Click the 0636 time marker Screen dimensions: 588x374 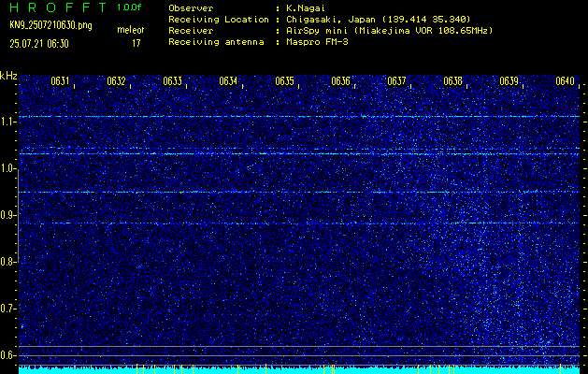(340, 81)
